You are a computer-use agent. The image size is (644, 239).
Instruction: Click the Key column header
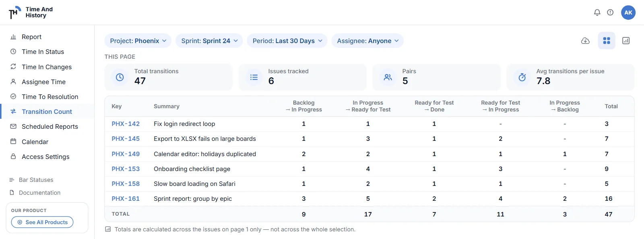(x=117, y=106)
